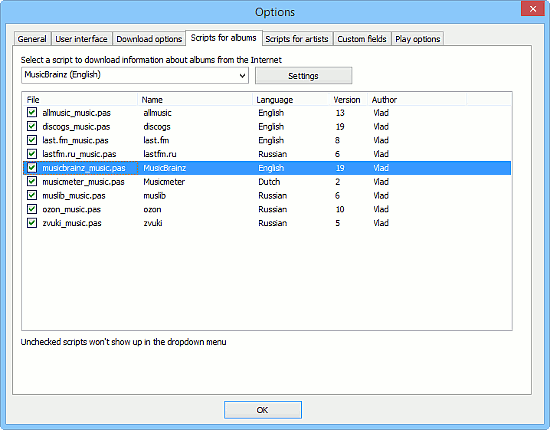Screen dimensions: 550x430
Task: Select the zvuki_music.pas file name
Action: (72, 223)
